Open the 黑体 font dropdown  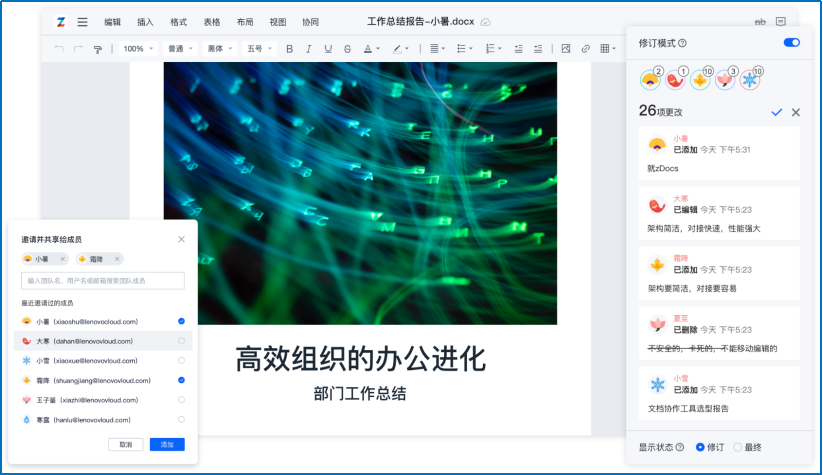pyautogui.click(x=219, y=49)
